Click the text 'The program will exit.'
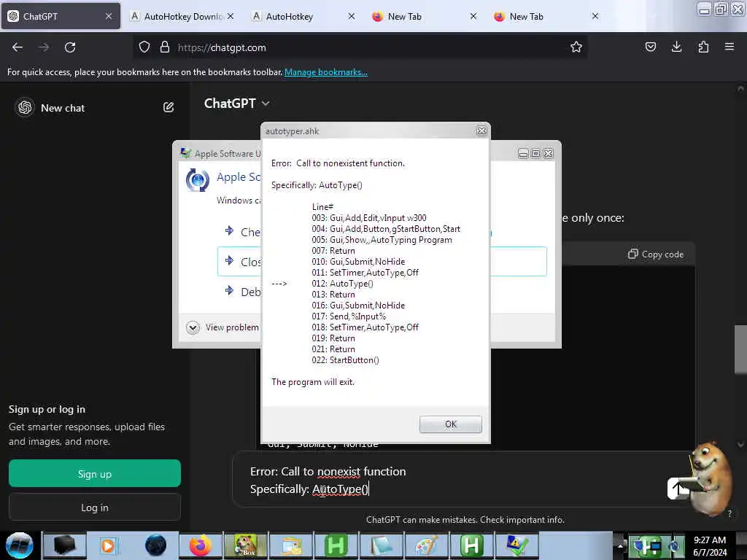Screen dimensions: 747x560 (313, 382)
